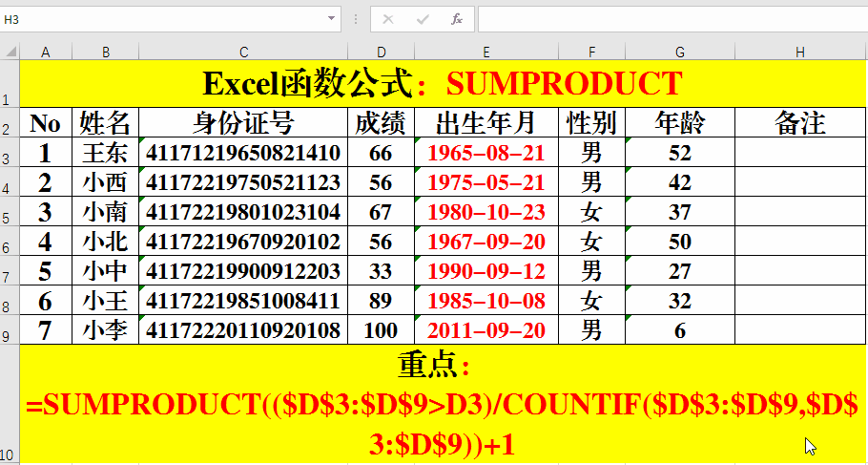Select the name cell '王东'
This screenshot has height=465, width=868.
[x=105, y=152]
